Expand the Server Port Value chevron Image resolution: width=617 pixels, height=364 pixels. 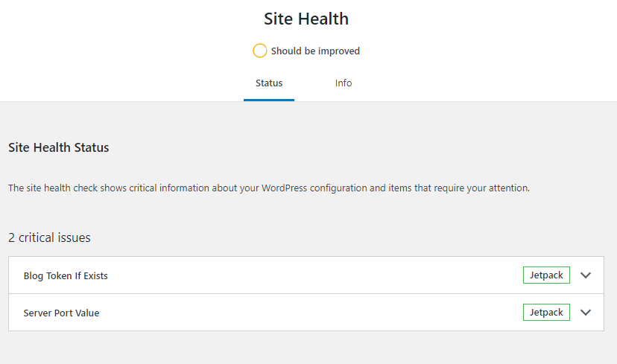(x=586, y=313)
